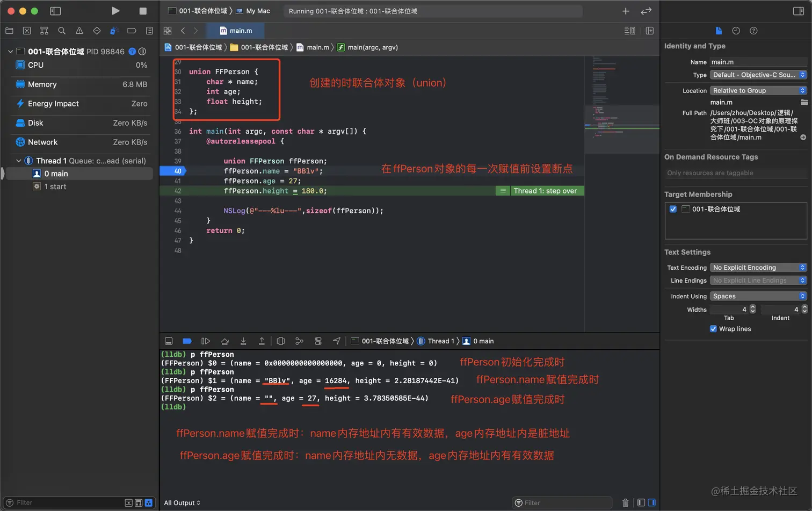812x511 pixels.
Task: Stop the running process
Action: (x=143, y=11)
